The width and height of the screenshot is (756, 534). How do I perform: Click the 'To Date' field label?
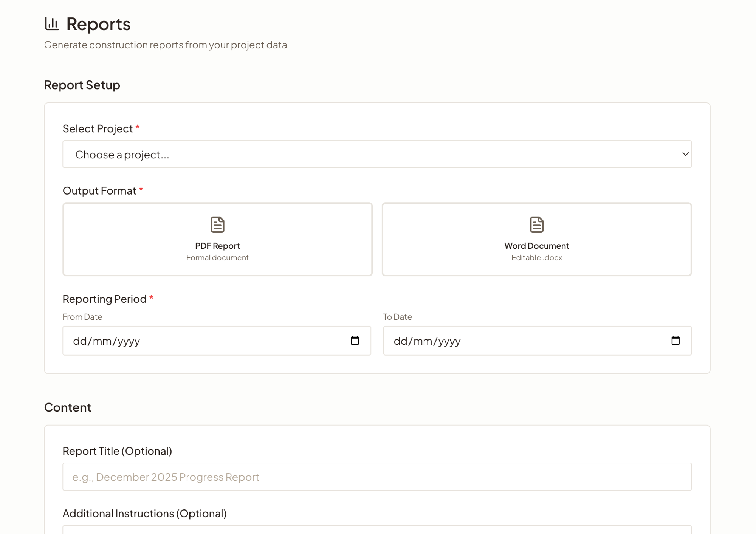398,317
